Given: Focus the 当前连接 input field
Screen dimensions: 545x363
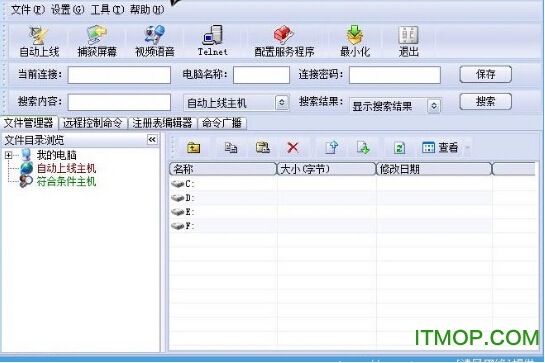Looking at the screenshot, I should point(119,75).
